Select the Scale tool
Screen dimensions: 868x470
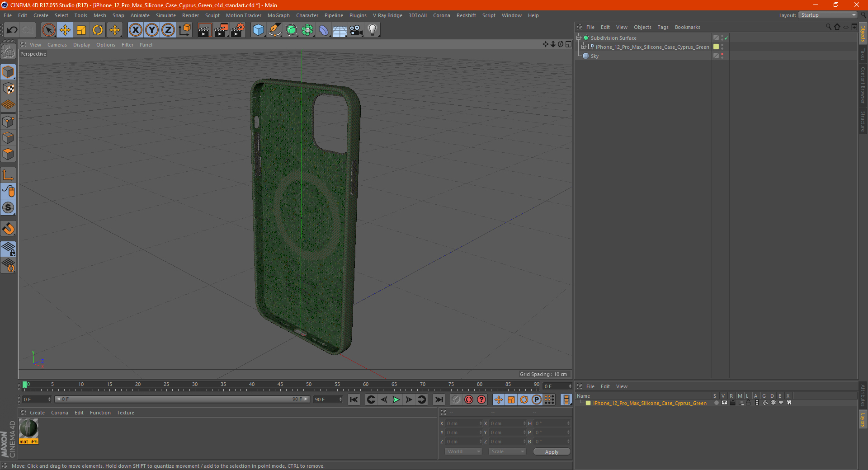tap(81, 30)
